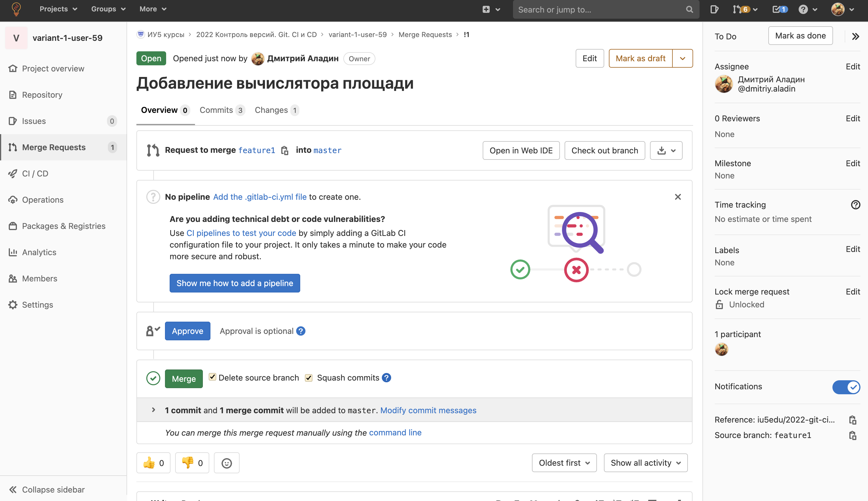Expand the commit details chevron

[x=153, y=410]
